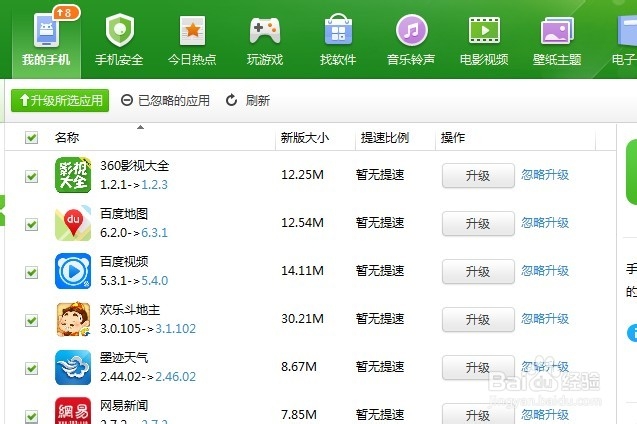Click the 欢乐斗地主 app name
The height and width of the screenshot is (424, 637).
[130, 309]
